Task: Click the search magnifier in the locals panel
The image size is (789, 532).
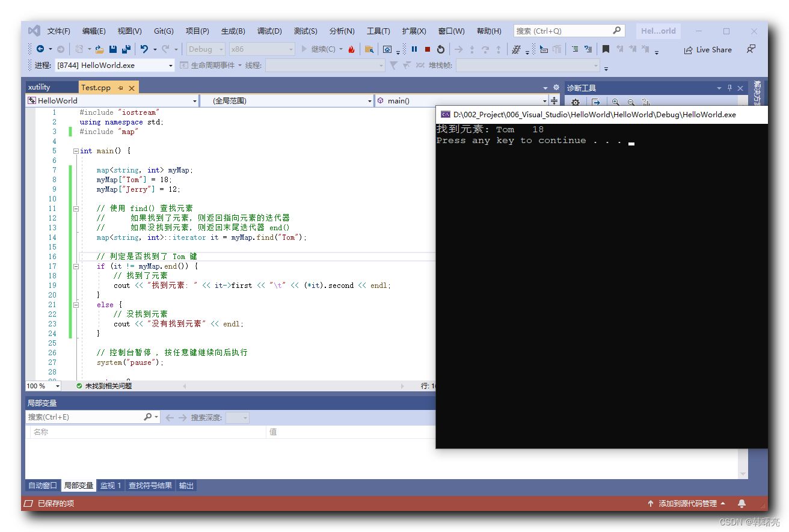Action: 147,417
